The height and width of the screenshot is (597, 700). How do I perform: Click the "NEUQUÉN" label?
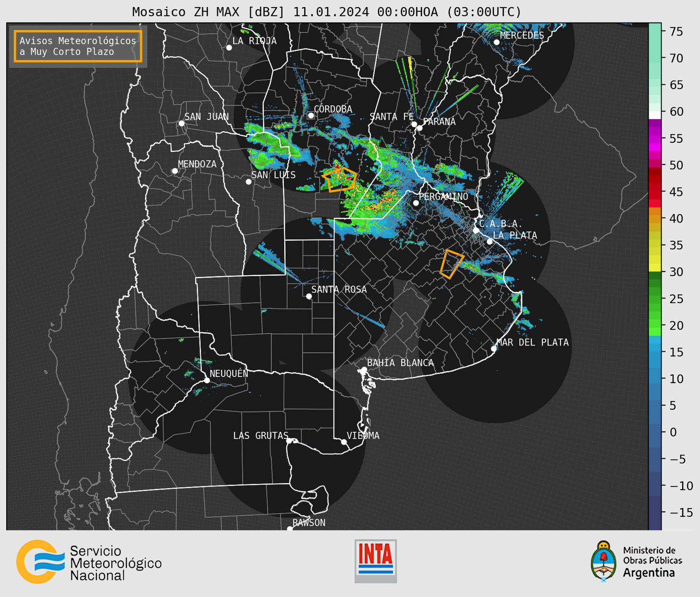(x=229, y=373)
